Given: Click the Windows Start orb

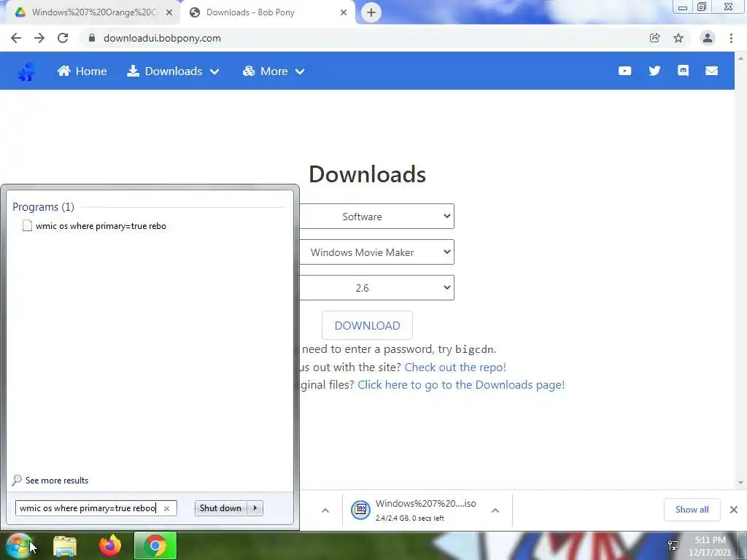Looking at the screenshot, I should pos(18,545).
